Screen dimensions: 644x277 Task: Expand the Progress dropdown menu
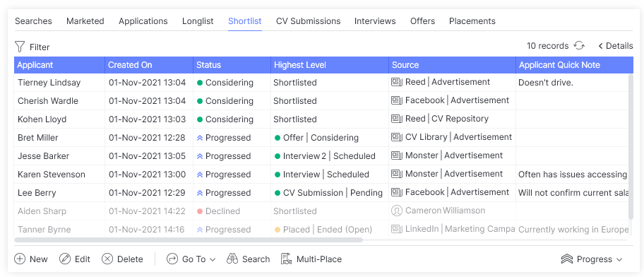pos(592,259)
